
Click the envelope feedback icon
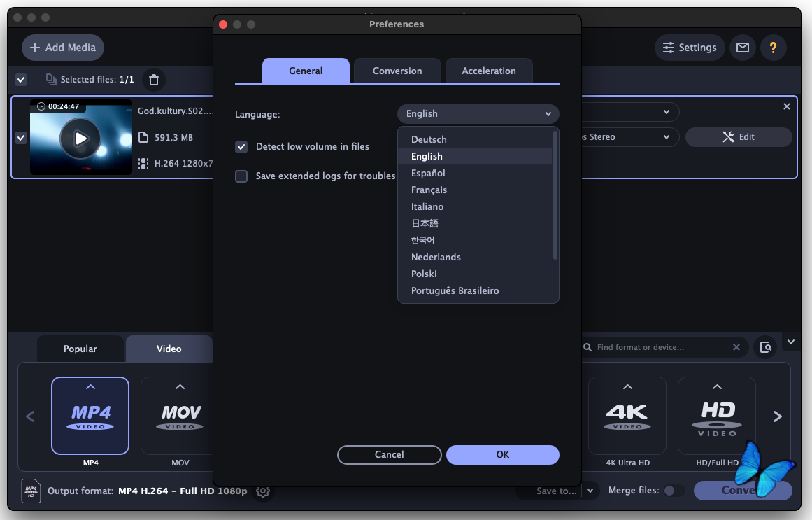pos(743,48)
